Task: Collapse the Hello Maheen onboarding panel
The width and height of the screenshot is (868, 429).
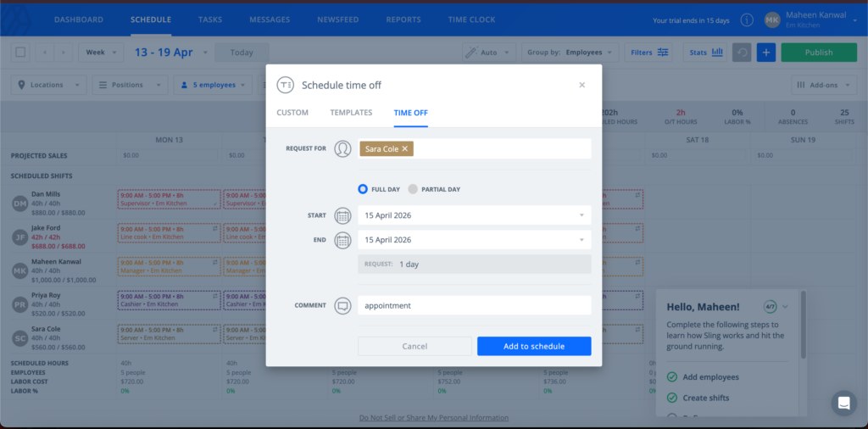Action: coord(785,307)
